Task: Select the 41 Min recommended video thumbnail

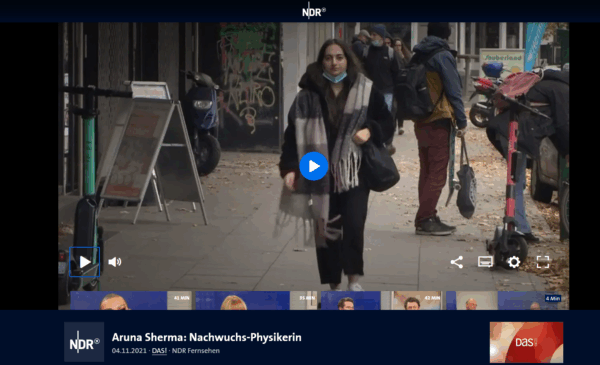Action: tap(131, 300)
